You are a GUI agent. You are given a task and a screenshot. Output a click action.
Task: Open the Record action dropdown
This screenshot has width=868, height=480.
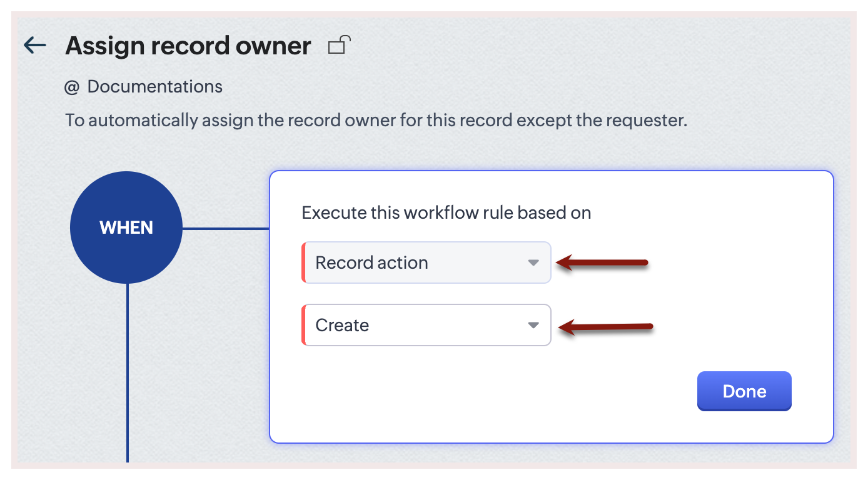[425, 262]
